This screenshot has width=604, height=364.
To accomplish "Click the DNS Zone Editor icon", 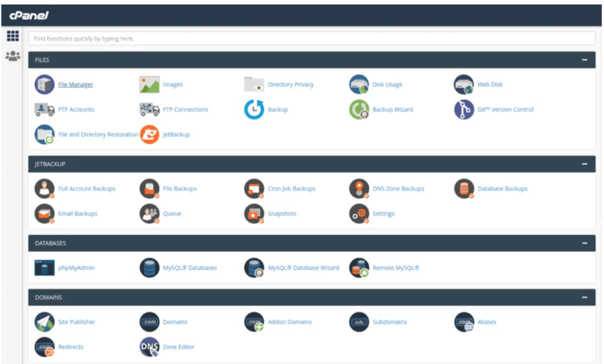I will point(149,347).
